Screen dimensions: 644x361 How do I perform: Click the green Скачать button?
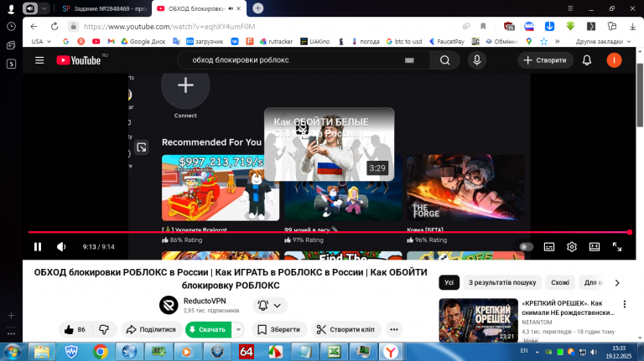pos(208,329)
